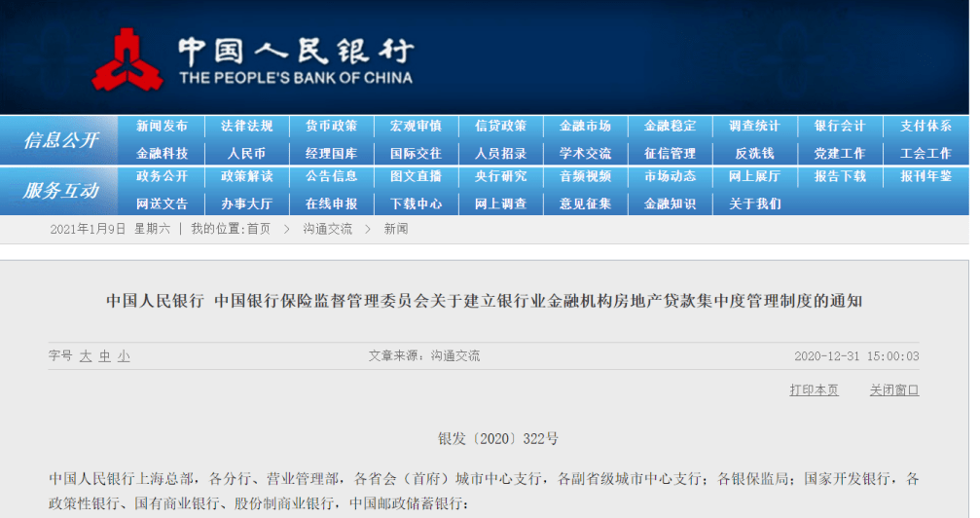980x518 pixels.
Task: Navigate to 金融市场
Action: 585,126
